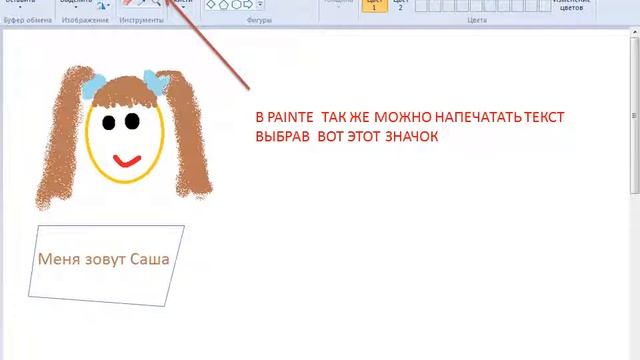Click the red line starting 'В PAINTE ТАК ЖЕ'
The image size is (640, 360).
click(410, 118)
